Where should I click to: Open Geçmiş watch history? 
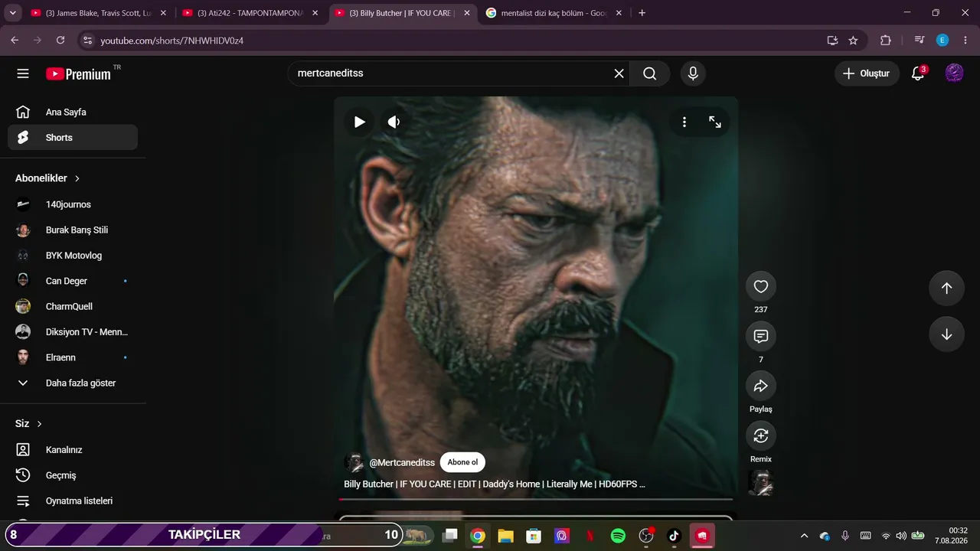pos(73,475)
